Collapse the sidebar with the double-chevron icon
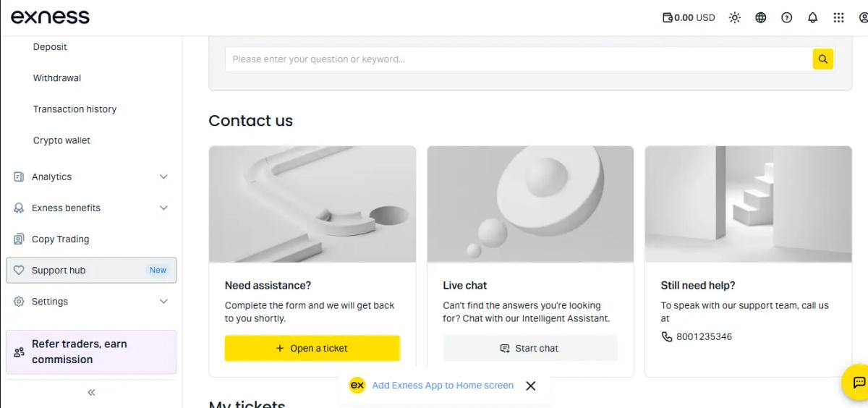 click(91, 392)
